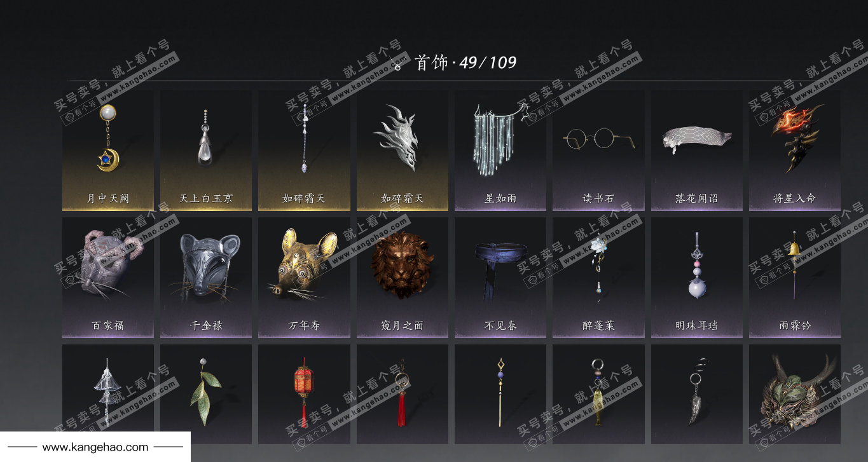Choose the 不见春 dark blue headband
Viewport: 868px width, 462px height.
tap(500, 278)
